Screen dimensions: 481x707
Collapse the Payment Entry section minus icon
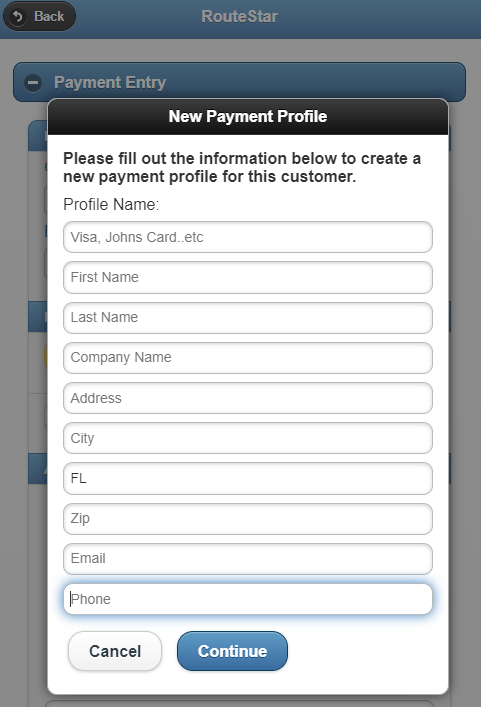click(x=33, y=83)
